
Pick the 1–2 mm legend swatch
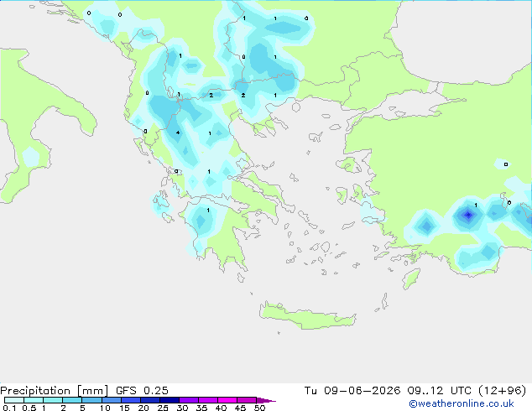[53, 400]
